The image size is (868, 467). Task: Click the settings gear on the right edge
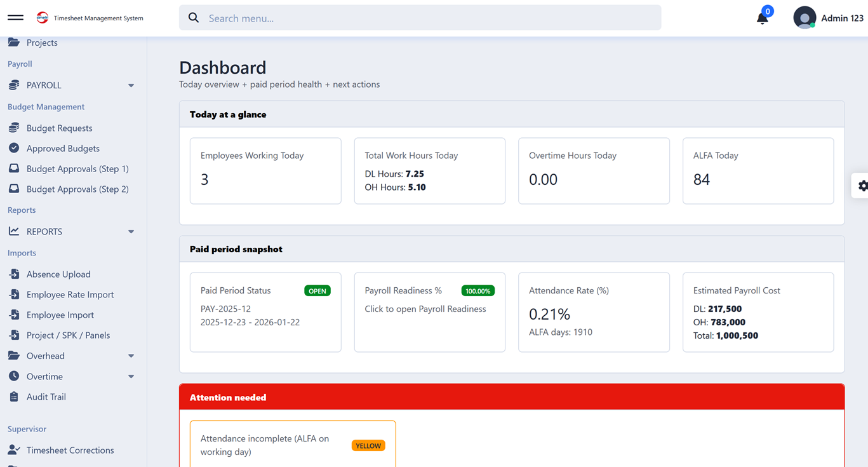point(862,186)
